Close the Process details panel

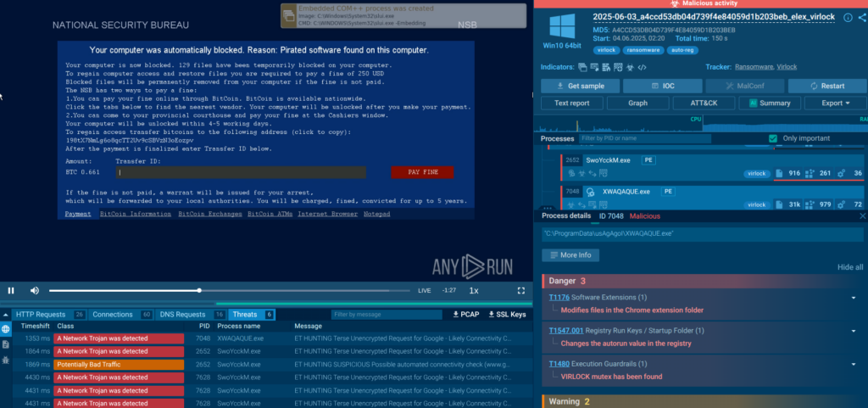coord(862,216)
